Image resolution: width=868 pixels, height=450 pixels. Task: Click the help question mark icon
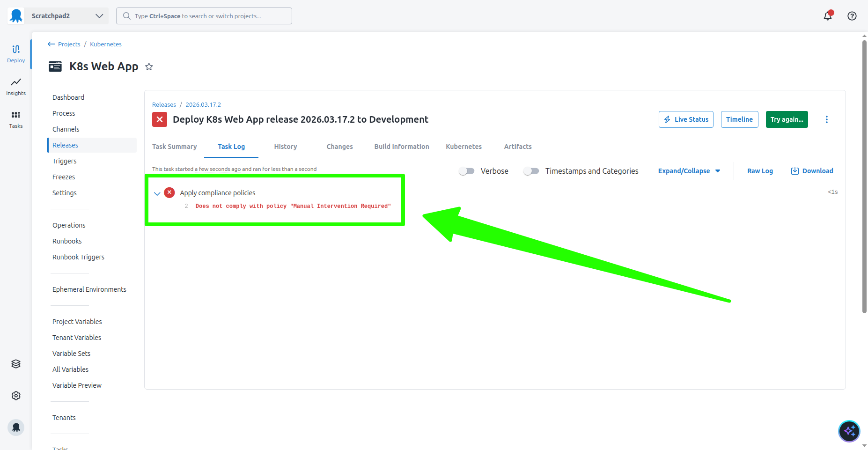(x=852, y=16)
